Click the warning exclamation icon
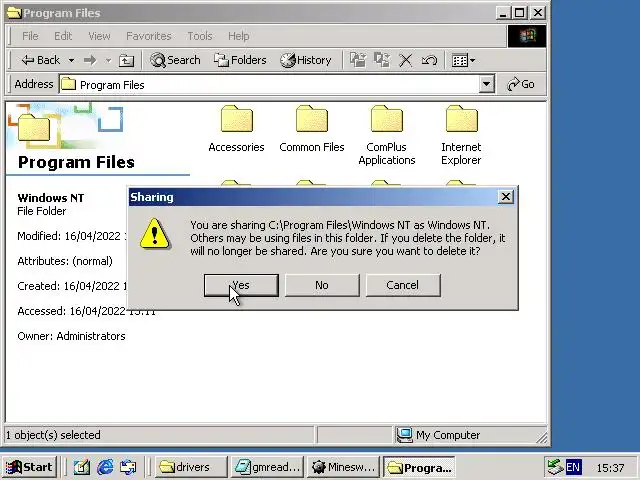640x480 pixels. [x=155, y=234]
